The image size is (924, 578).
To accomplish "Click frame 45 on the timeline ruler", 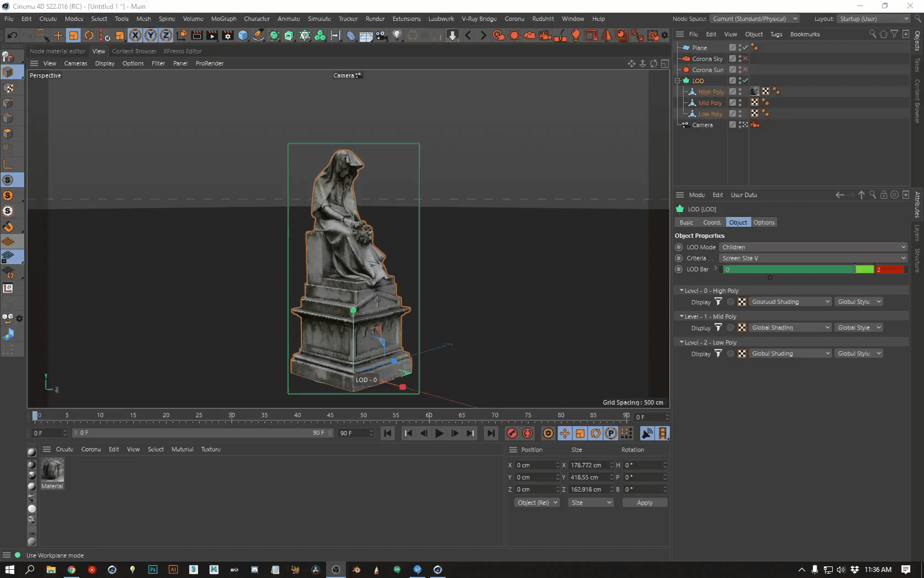I will 330,416.
